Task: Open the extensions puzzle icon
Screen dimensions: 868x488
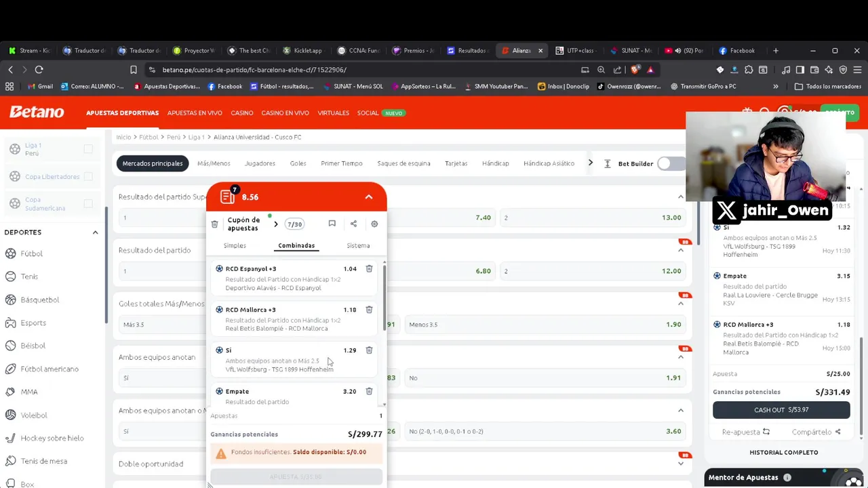Action: tap(749, 70)
